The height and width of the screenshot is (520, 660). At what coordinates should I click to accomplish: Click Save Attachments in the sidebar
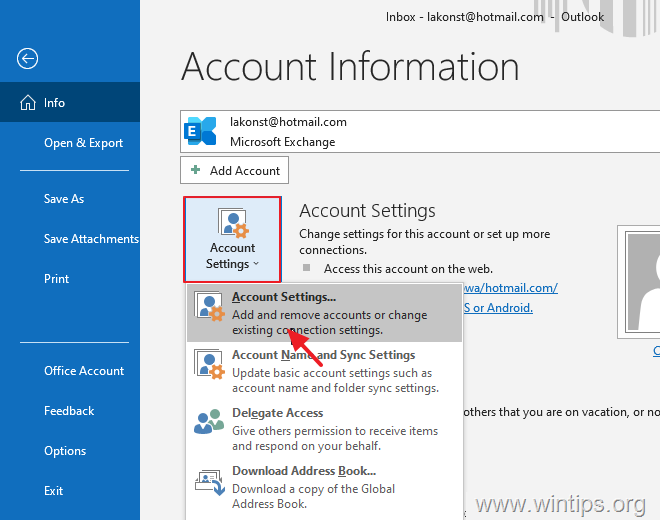pos(70,239)
